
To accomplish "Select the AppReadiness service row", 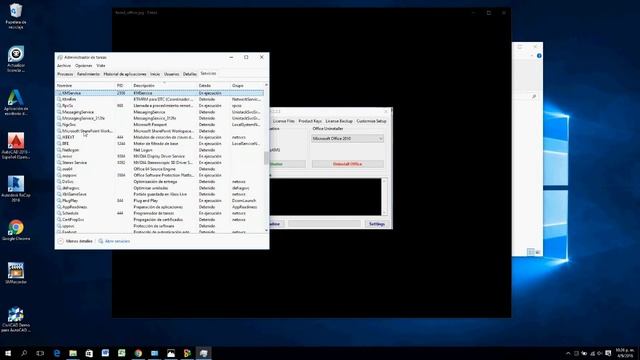I will coord(160,207).
